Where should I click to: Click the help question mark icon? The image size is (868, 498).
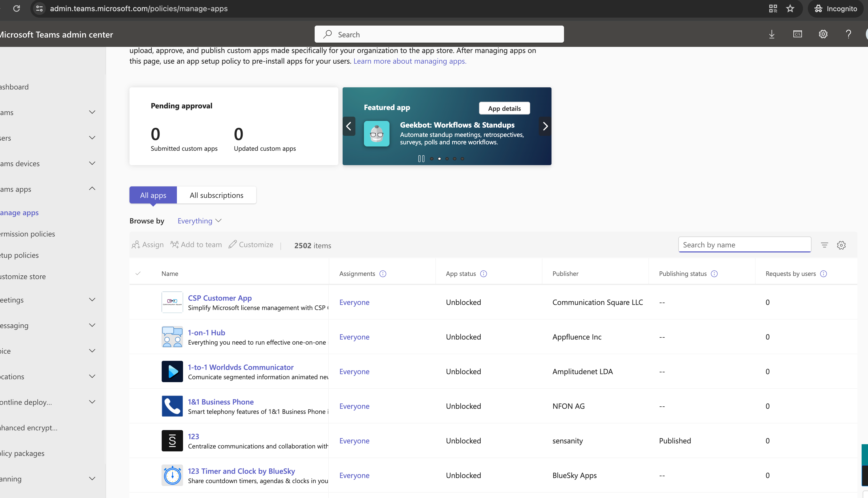click(849, 34)
